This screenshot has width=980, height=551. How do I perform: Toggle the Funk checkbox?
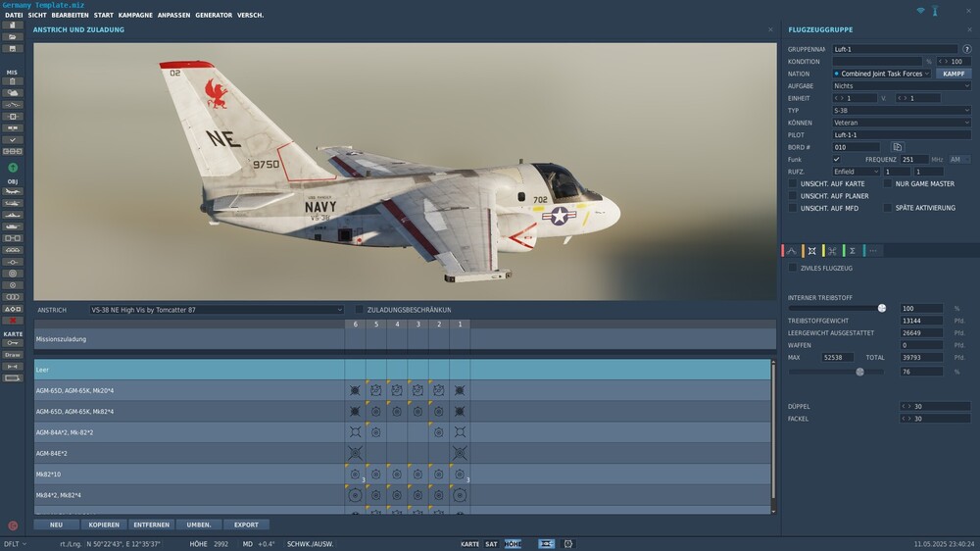tap(836, 160)
